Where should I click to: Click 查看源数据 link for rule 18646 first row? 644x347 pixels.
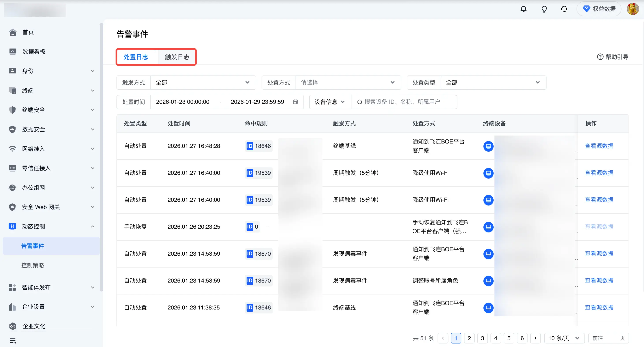point(599,146)
